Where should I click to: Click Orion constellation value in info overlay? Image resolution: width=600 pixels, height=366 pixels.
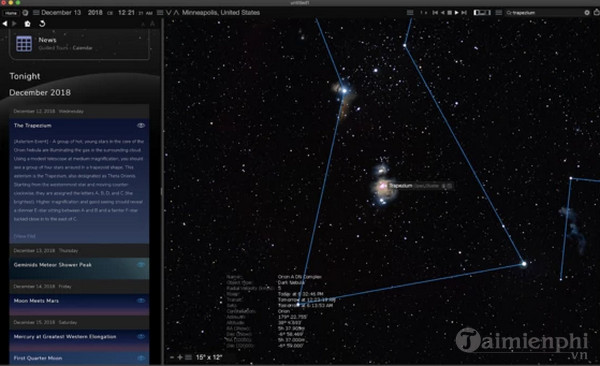(284, 311)
